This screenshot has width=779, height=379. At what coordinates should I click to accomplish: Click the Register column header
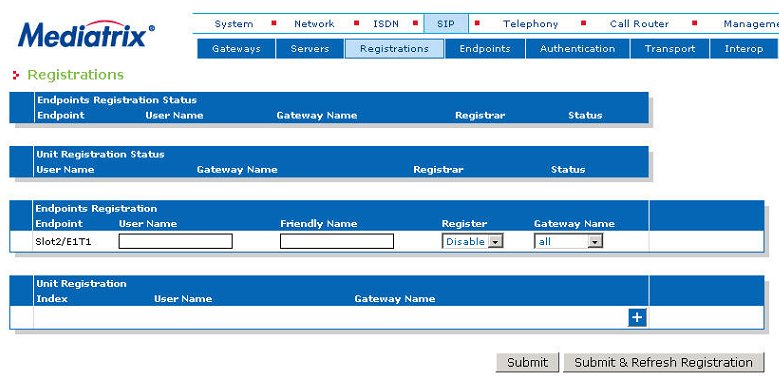pyautogui.click(x=464, y=224)
